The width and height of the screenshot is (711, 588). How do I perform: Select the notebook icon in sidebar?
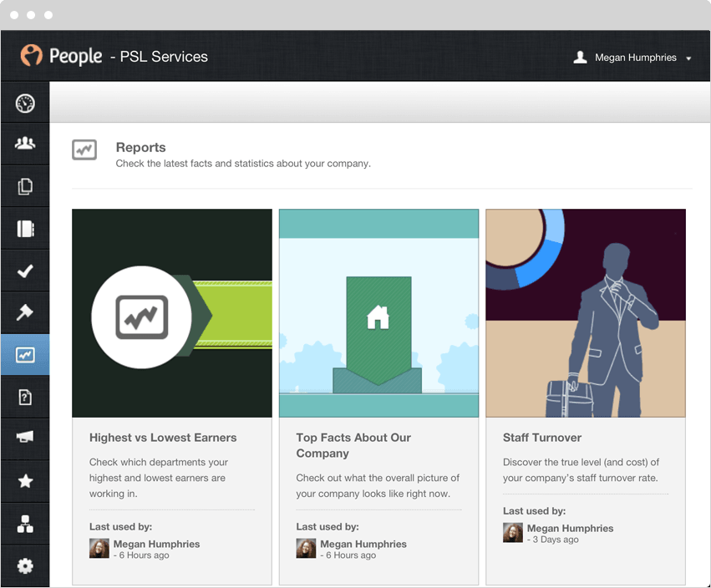click(25, 229)
